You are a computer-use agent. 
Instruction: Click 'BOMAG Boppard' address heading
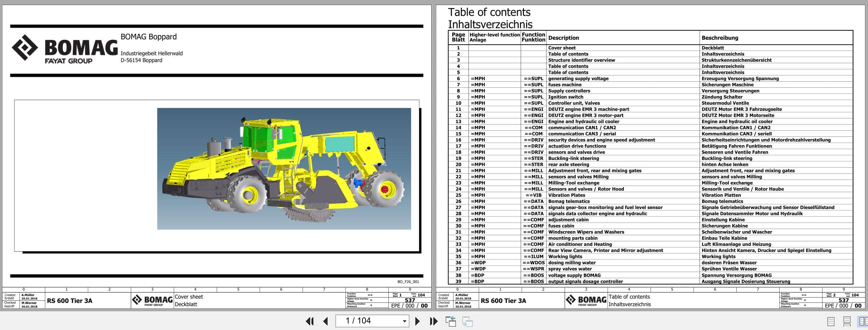(x=149, y=36)
